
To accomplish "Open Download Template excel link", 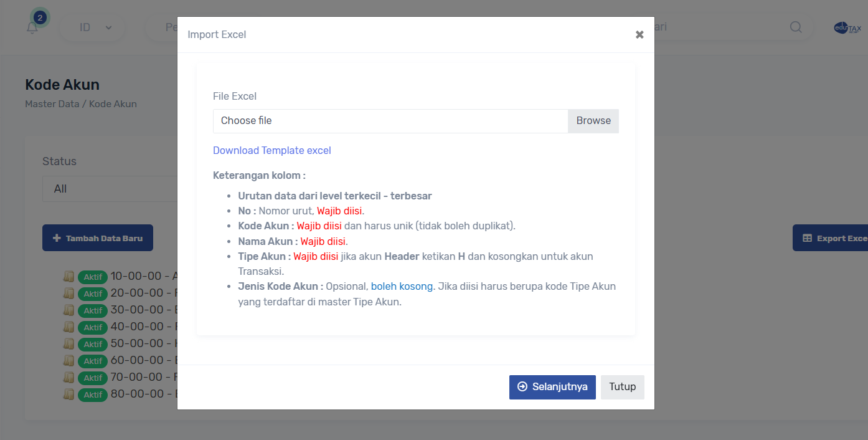I will [x=272, y=150].
